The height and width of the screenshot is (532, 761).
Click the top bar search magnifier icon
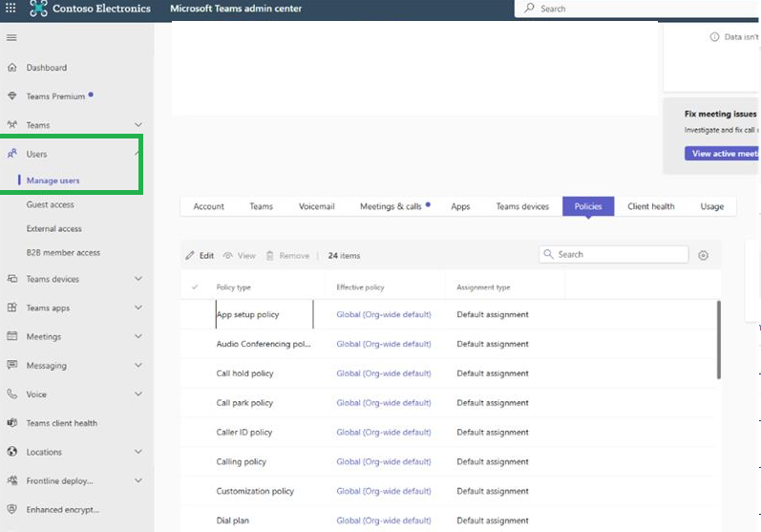(530, 9)
